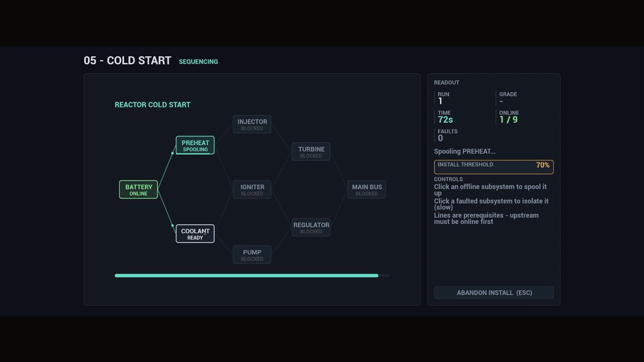Click the blocked REGULATOR subsystem
644x362 pixels.
(x=311, y=227)
